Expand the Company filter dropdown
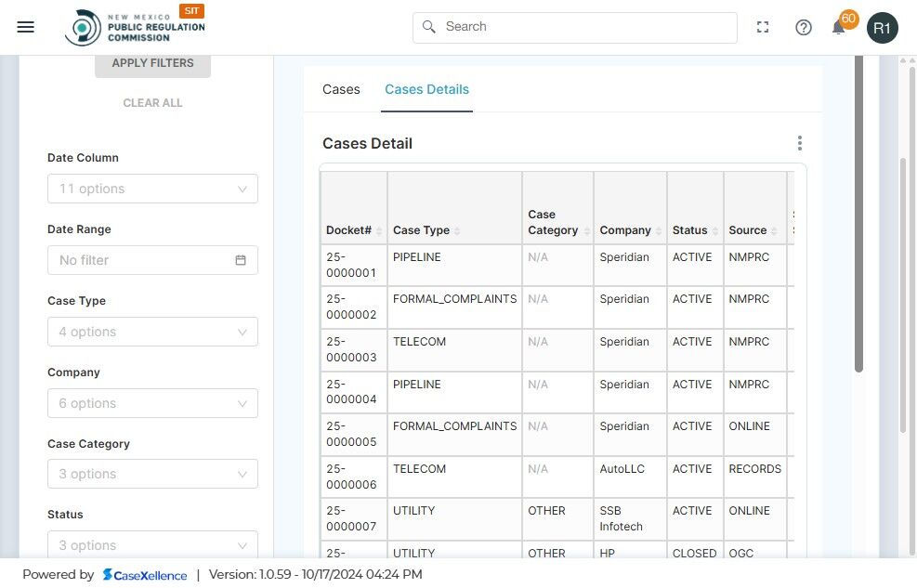Image resolution: width=917 pixels, height=588 pixels. point(152,403)
